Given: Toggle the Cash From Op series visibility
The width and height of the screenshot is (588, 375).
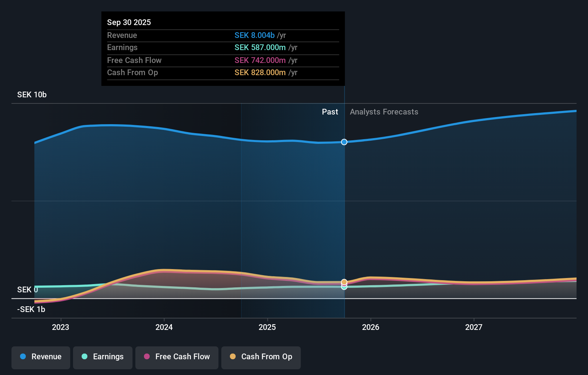Looking at the screenshot, I should point(261,357).
